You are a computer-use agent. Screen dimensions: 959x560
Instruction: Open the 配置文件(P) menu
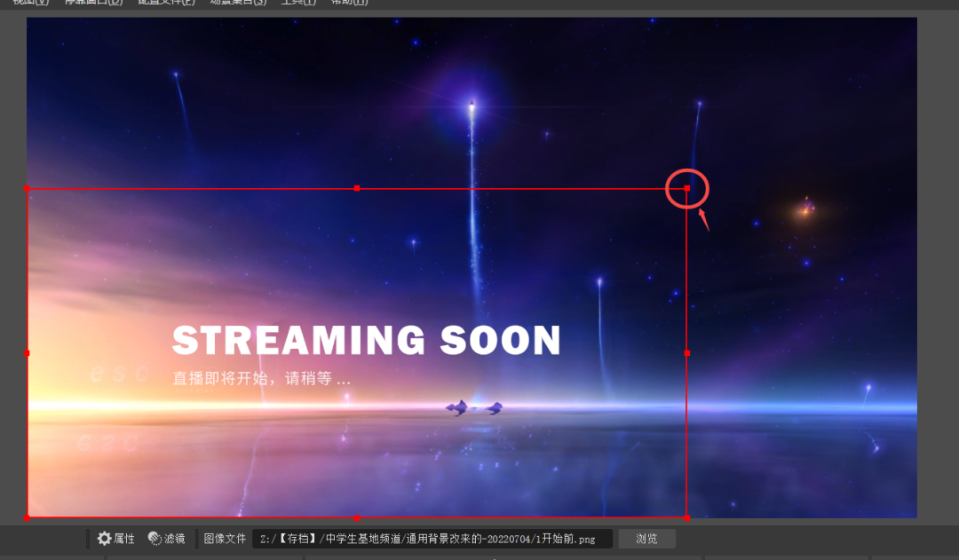(166, 3)
